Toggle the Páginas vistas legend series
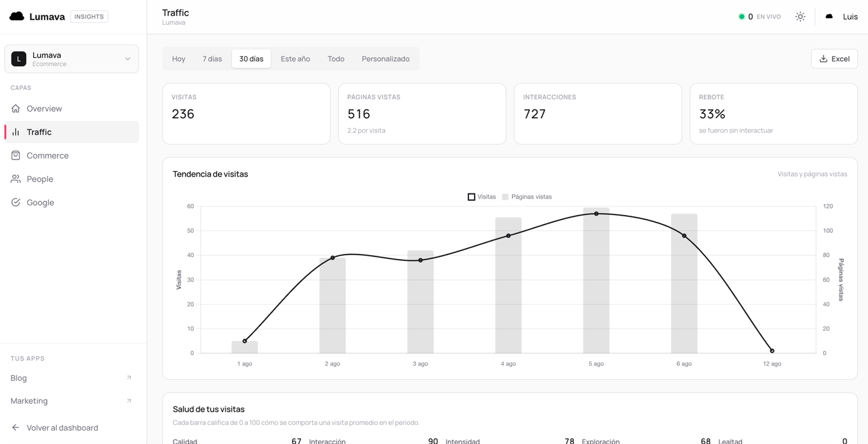 point(527,197)
